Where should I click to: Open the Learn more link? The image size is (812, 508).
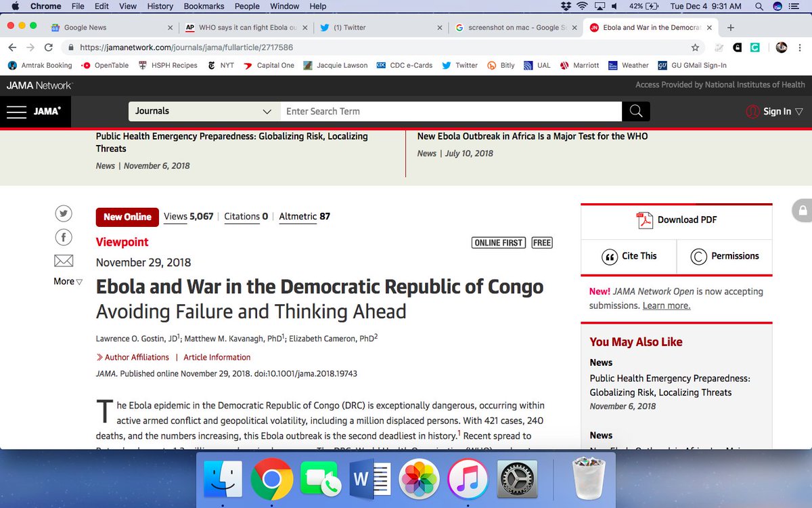[667, 305]
